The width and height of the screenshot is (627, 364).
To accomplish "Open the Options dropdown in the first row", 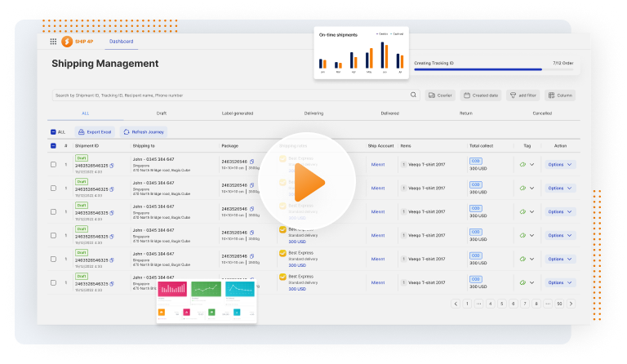I will pyautogui.click(x=560, y=165).
